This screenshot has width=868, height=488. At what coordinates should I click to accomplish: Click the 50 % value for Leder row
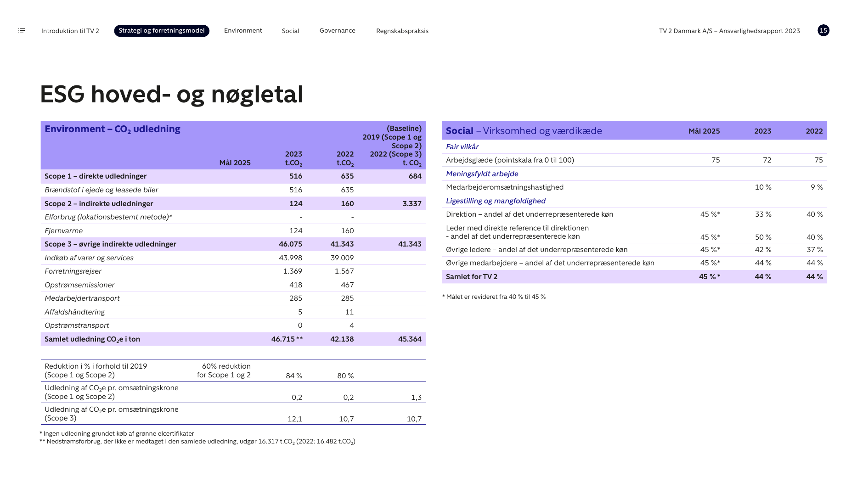pyautogui.click(x=763, y=237)
